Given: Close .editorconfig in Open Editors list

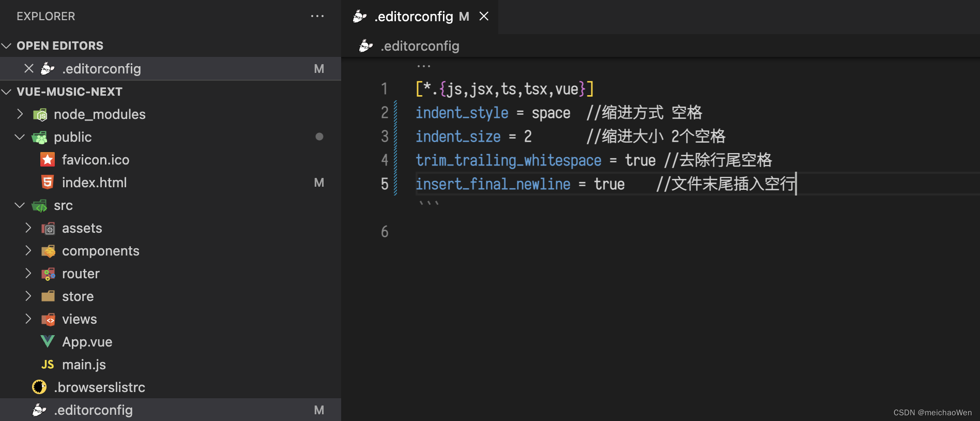Looking at the screenshot, I should coord(29,68).
